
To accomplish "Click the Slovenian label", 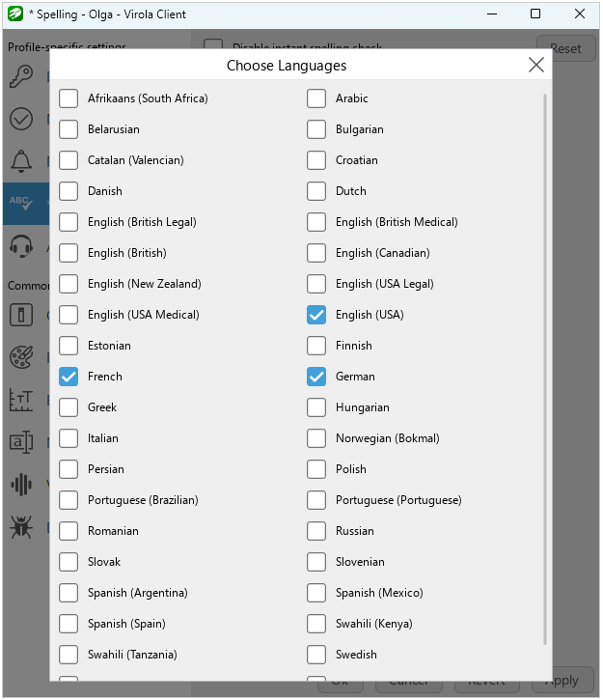I will (360, 562).
